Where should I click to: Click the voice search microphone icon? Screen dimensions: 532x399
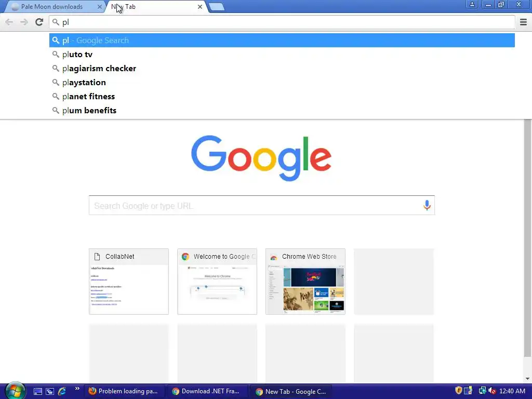pyautogui.click(x=427, y=205)
